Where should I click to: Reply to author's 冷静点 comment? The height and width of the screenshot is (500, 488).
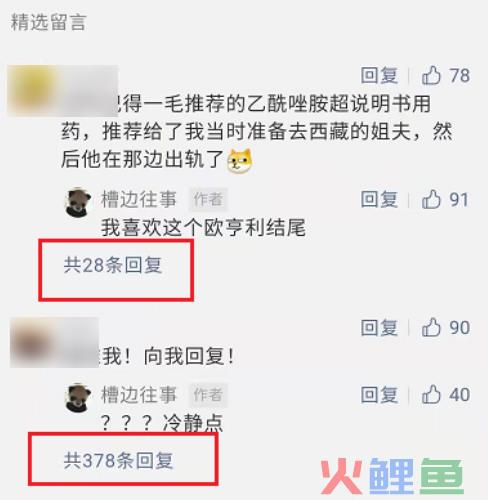(x=379, y=395)
